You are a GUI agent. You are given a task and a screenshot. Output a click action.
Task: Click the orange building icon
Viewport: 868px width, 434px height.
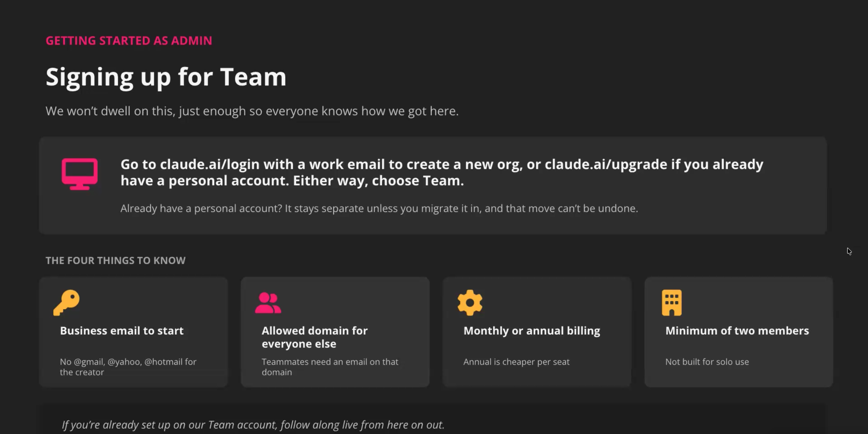tap(672, 302)
